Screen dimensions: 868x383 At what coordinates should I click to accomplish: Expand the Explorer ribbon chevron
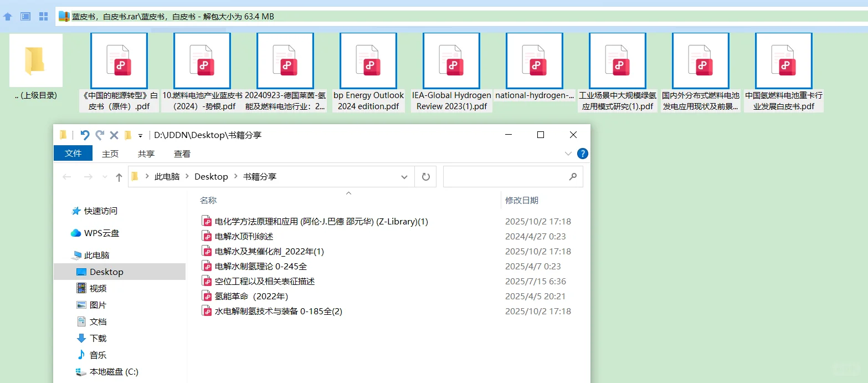tap(568, 154)
